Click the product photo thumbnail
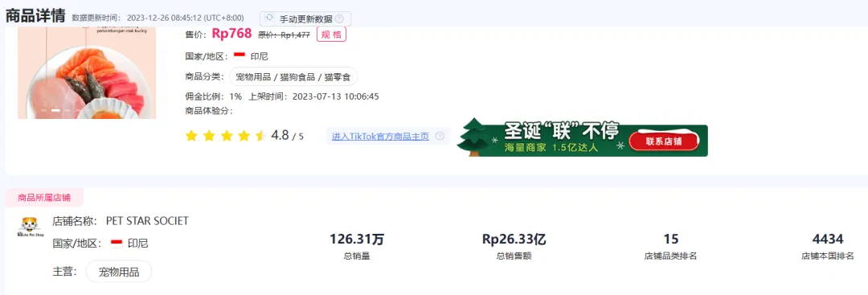This screenshot has height=295, width=868. (87, 72)
